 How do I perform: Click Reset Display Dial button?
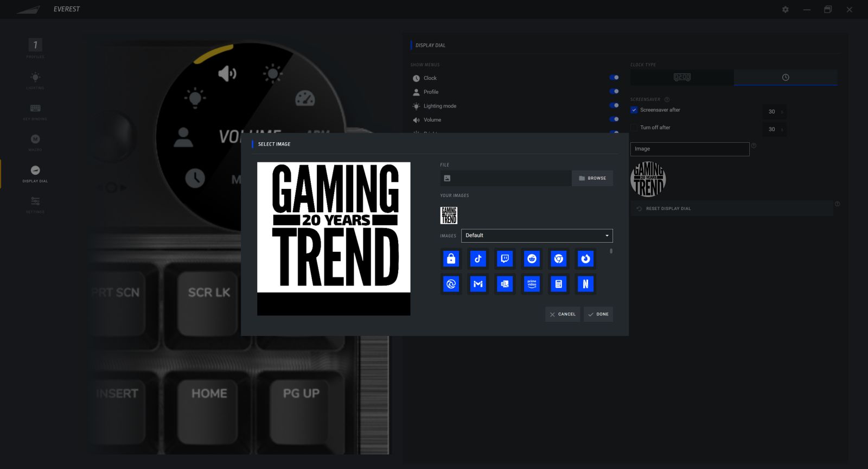point(732,208)
